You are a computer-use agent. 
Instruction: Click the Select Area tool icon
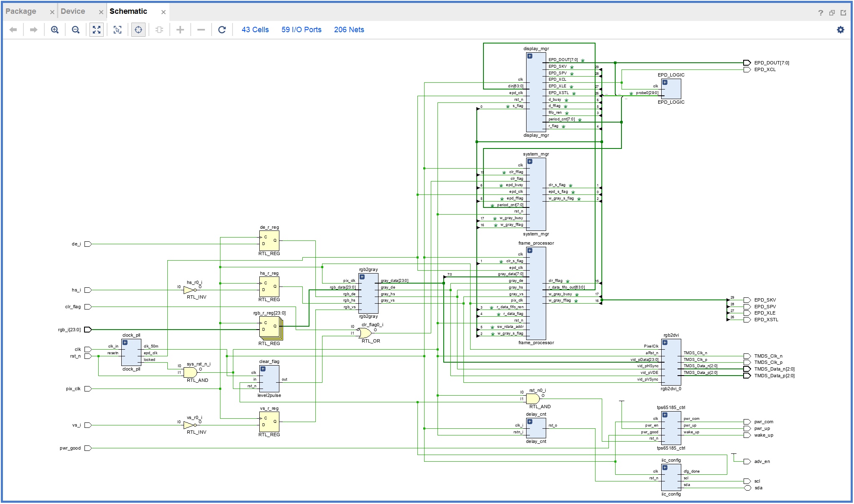[x=118, y=30]
